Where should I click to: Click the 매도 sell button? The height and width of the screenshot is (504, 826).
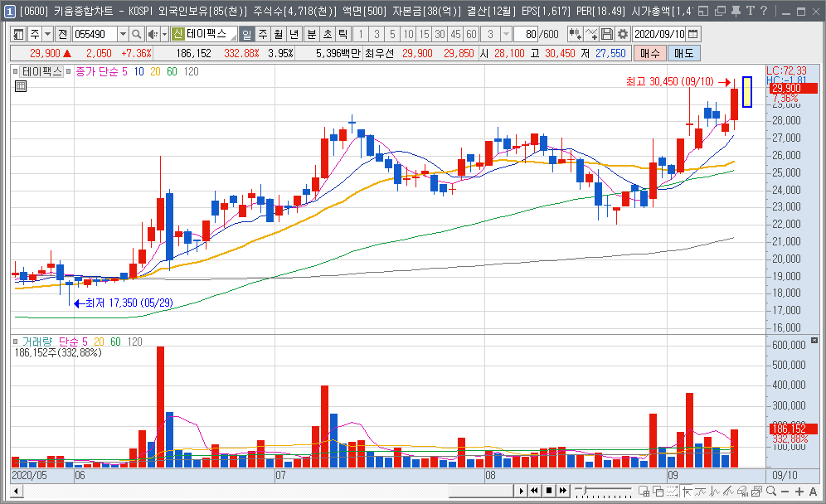[683, 53]
